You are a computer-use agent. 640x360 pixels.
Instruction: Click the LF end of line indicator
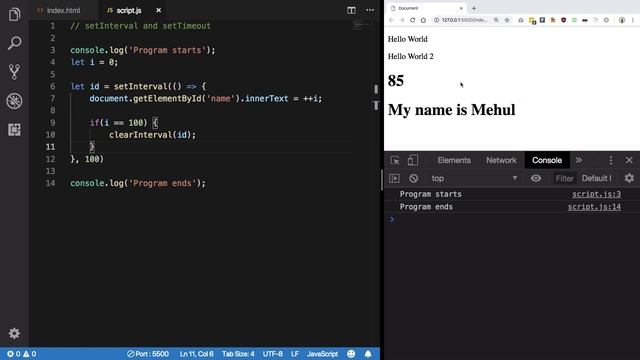tap(295, 354)
